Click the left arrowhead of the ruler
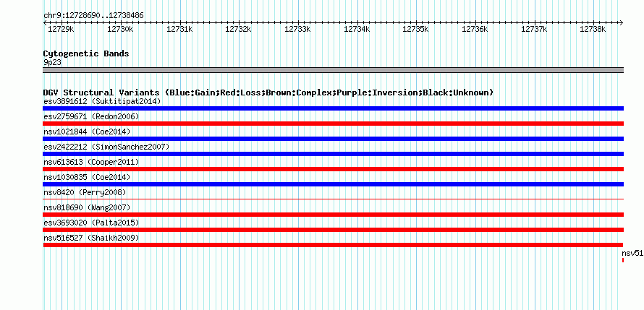The width and height of the screenshot is (644, 310). point(45,22)
